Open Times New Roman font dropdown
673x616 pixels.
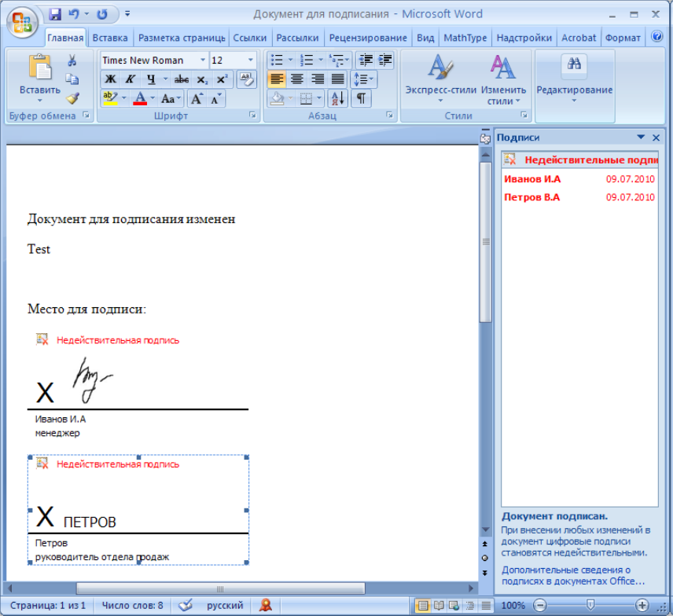[203, 60]
